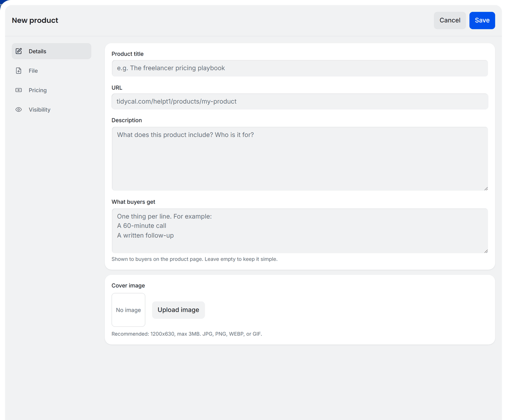Click the Recommended 1200x630 hint text

click(187, 334)
